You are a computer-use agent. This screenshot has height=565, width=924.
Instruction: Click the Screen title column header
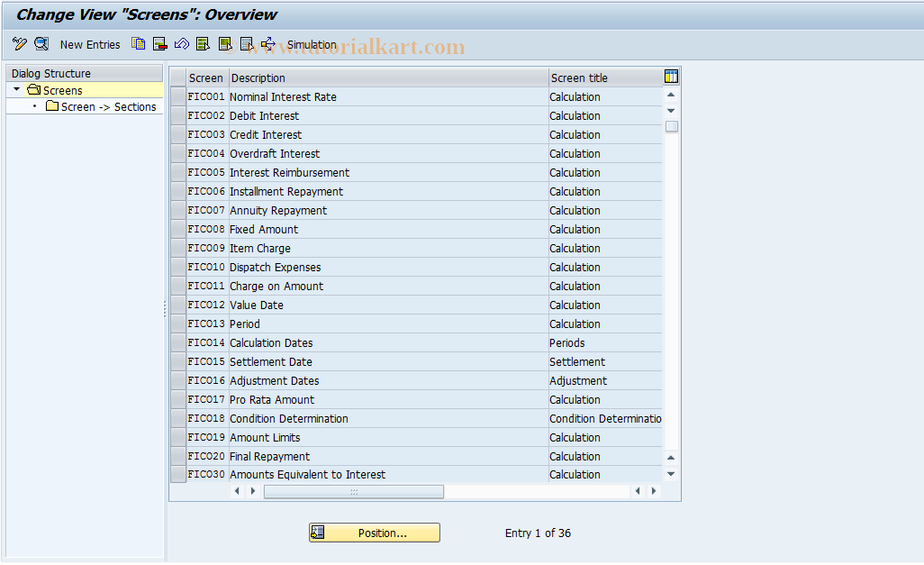pyautogui.click(x=605, y=77)
